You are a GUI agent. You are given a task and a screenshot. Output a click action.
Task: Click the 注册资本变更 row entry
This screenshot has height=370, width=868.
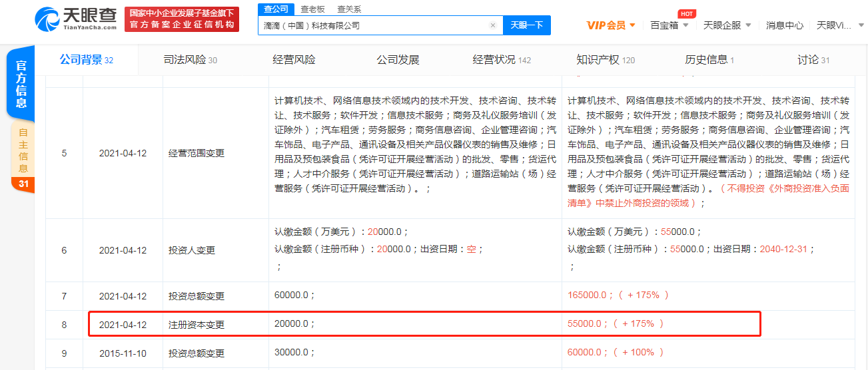click(x=197, y=325)
